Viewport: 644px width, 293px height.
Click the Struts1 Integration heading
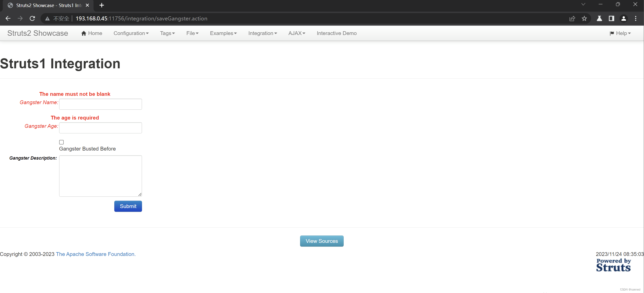click(60, 64)
